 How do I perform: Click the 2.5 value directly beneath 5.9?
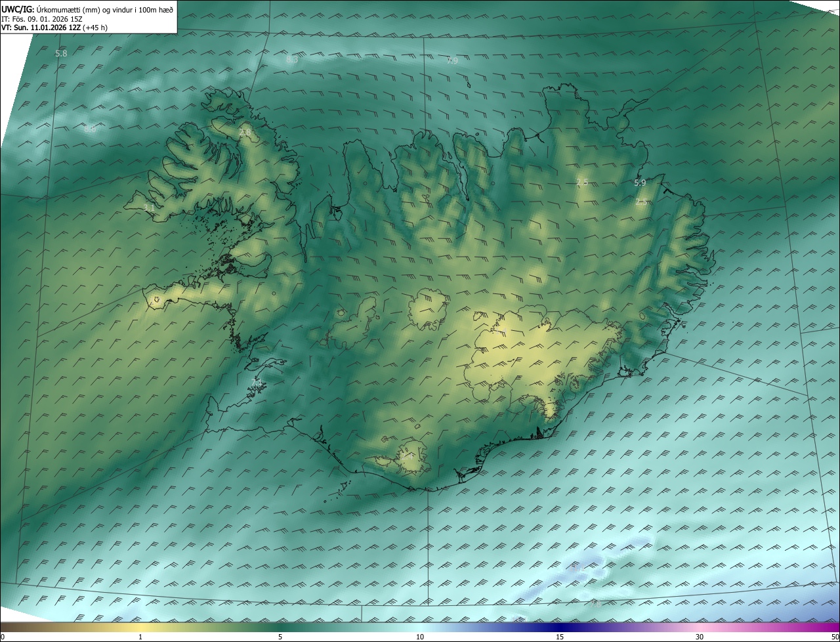point(641,202)
